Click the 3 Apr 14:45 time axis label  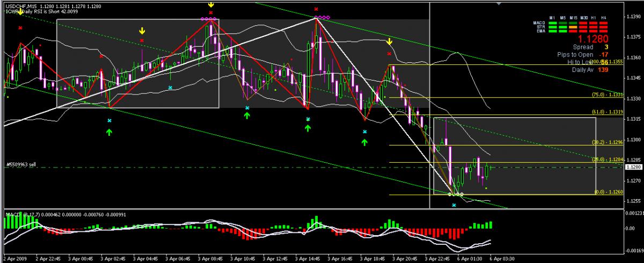[x=308, y=258]
